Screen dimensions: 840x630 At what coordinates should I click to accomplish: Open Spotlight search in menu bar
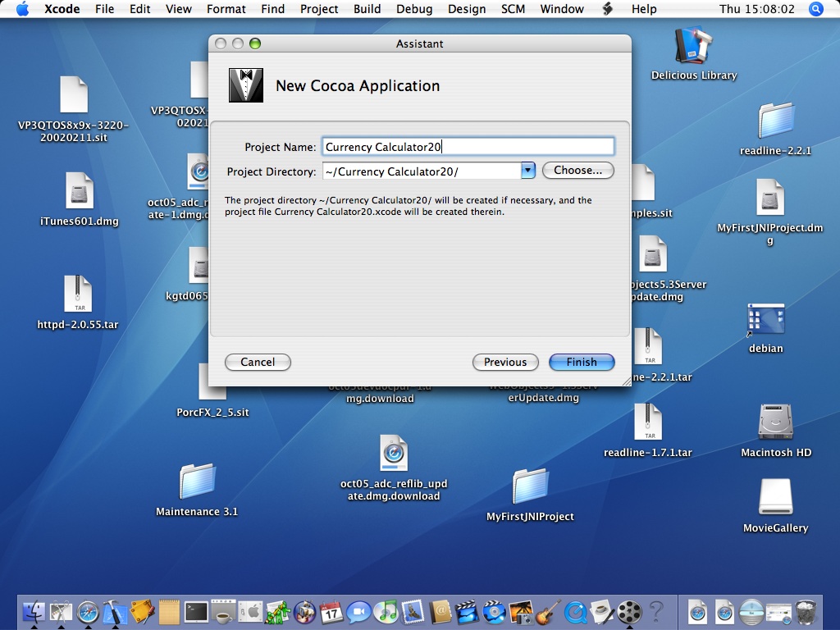tap(815, 9)
